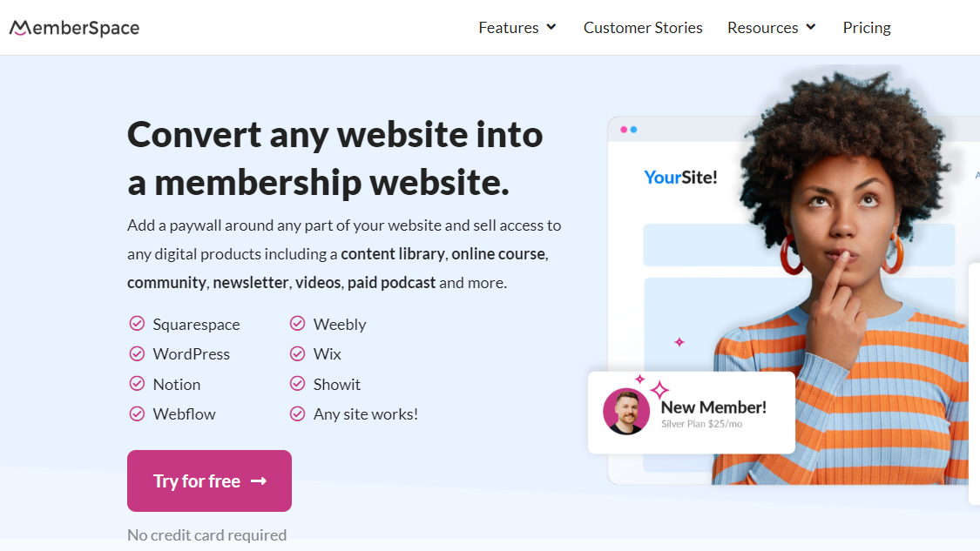Viewport: 980px width, 551px height.
Task: Open the Resources menu
Action: pos(771,28)
